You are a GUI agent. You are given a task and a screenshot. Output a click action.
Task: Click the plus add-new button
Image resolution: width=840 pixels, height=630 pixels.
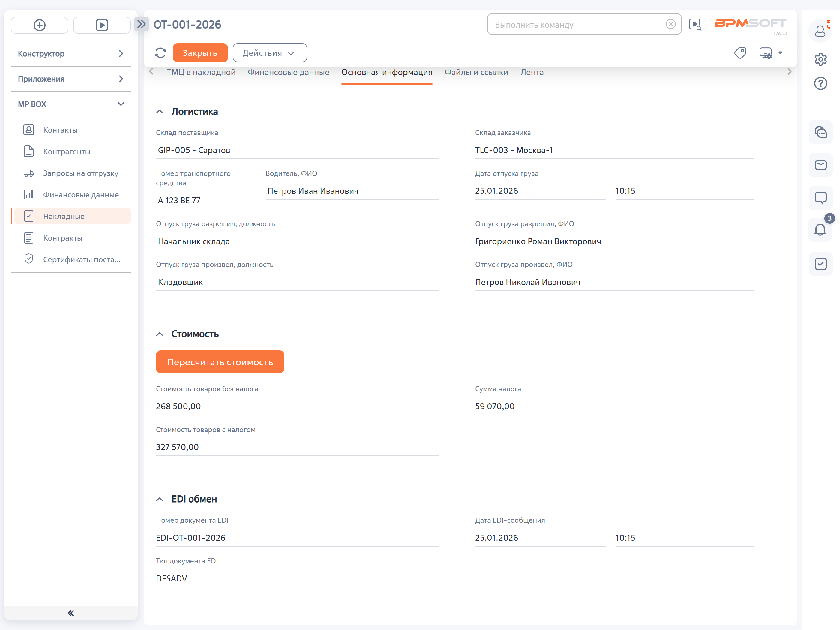(40, 25)
